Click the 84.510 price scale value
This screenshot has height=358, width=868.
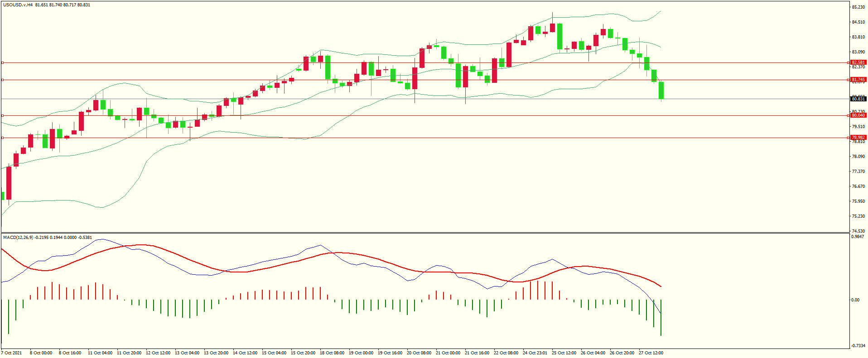point(858,22)
